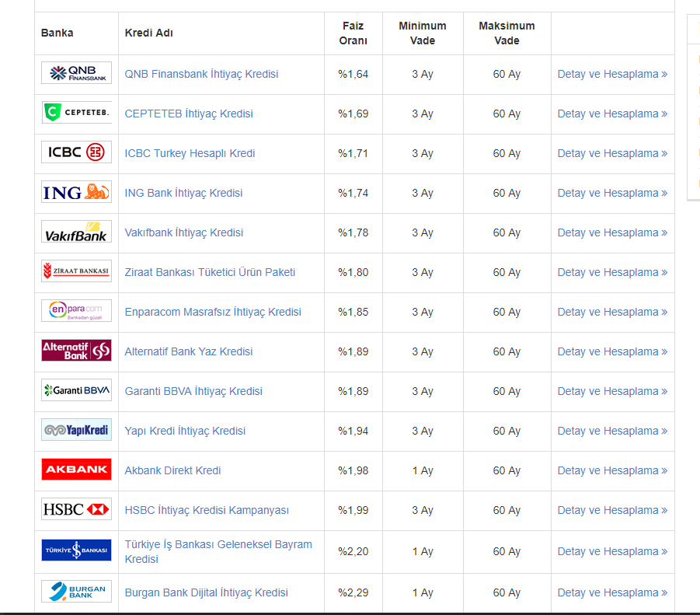
Task: Click Detay ve Hesaplama for Burgan Bank
Action: [x=612, y=592]
